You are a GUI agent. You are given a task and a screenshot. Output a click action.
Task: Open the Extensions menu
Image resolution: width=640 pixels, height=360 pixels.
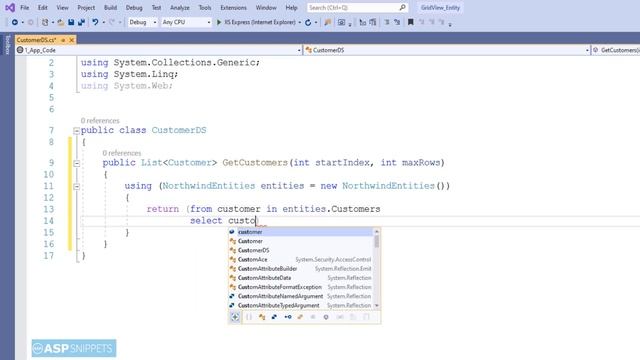(233, 8)
